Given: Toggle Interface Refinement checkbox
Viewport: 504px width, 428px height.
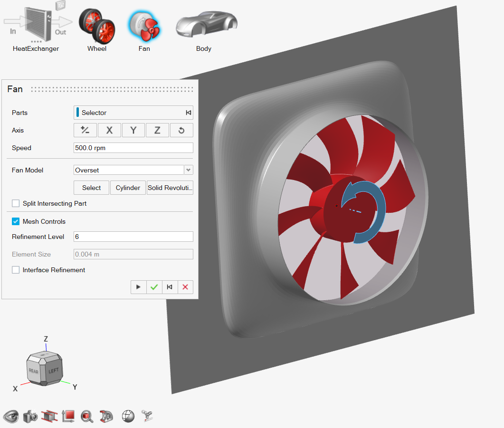Looking at the screenshot, I should point(16,270).
